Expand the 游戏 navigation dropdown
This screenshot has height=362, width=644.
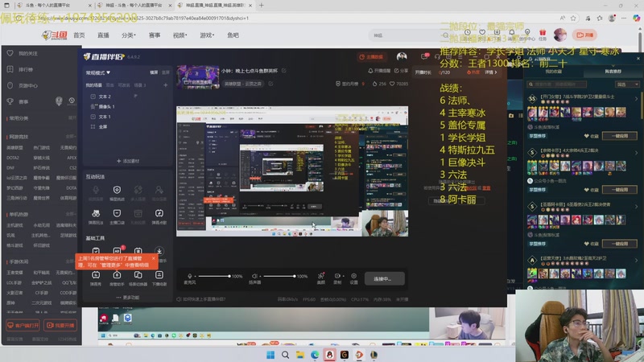pos(207,35)
